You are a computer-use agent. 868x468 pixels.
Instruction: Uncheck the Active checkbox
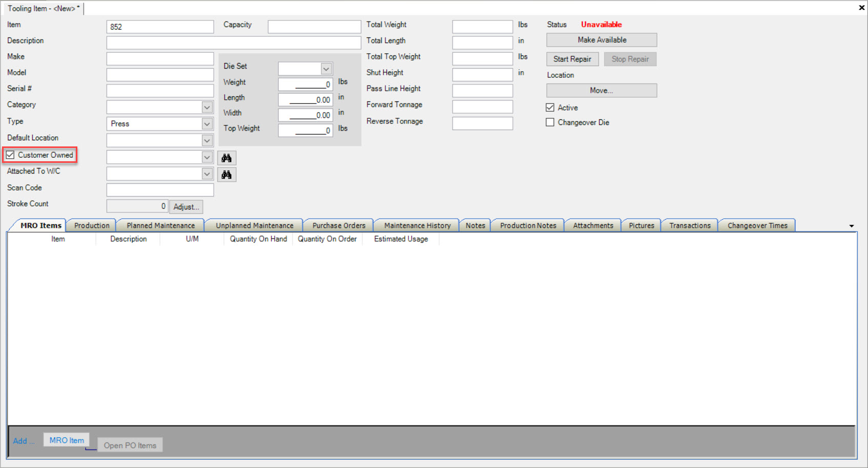[x=550, y=108]
